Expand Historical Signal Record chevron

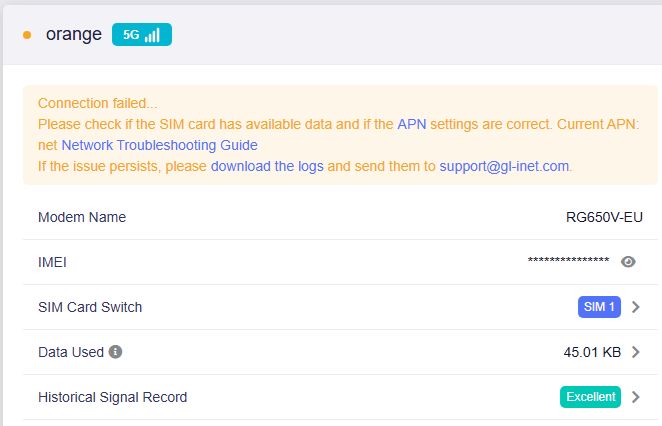point(635,397)
